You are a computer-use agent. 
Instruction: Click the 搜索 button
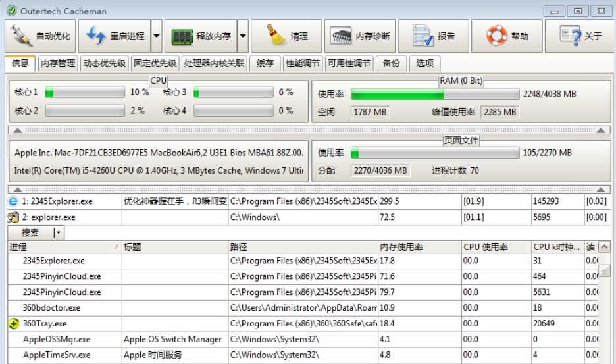pyautogui.click(x=31, y=233)
